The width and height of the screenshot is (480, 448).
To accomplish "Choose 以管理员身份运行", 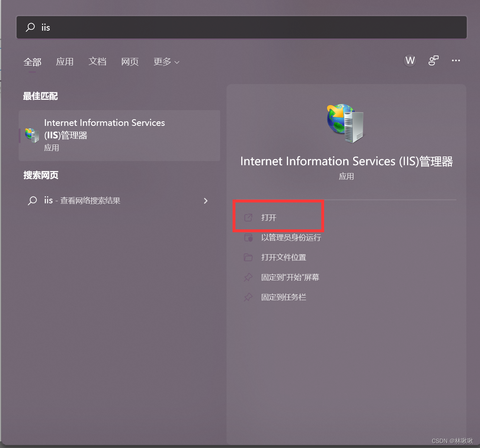I will pyautogui.click(x=291, y=237).
